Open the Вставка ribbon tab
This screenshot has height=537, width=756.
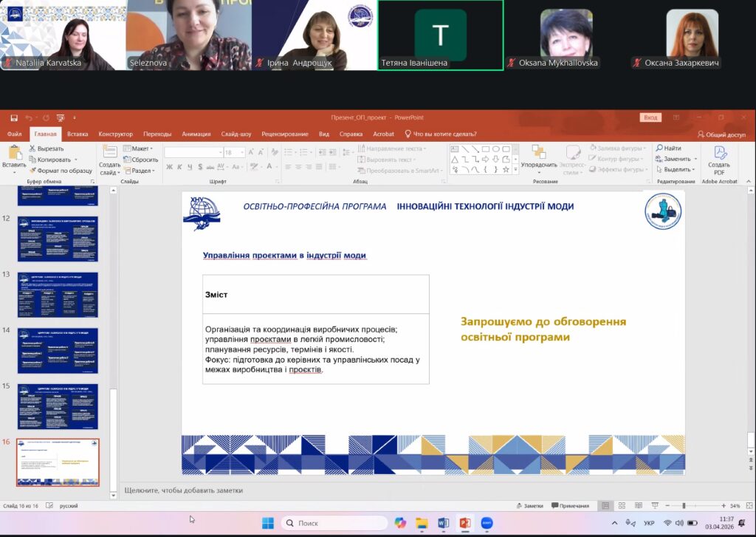point(78,134)
